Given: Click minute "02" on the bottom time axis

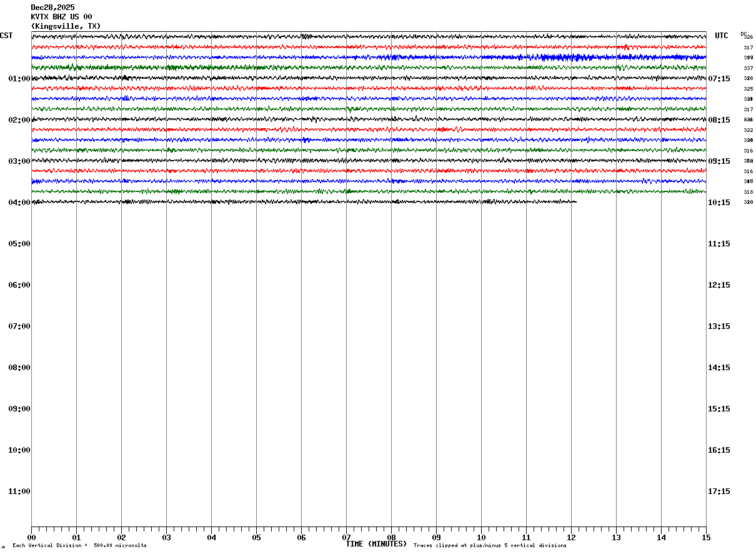Looking at the screenshot, I should [x=121, y=538].
